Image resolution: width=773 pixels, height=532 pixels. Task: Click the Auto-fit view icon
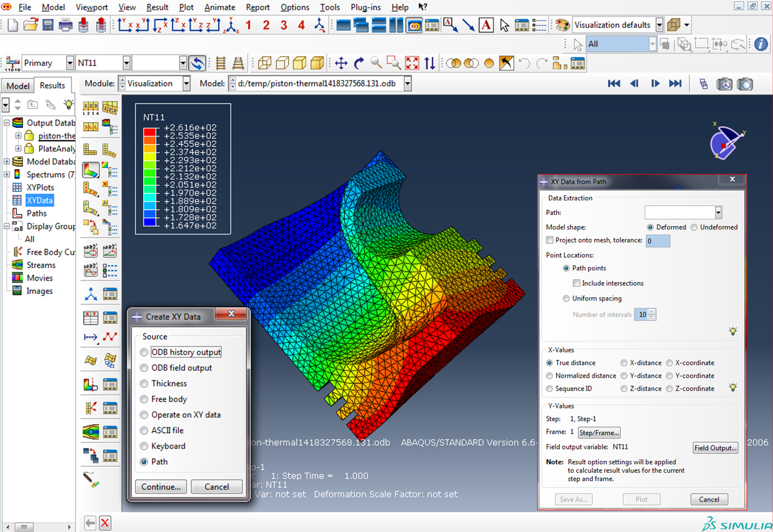point(412,63)
